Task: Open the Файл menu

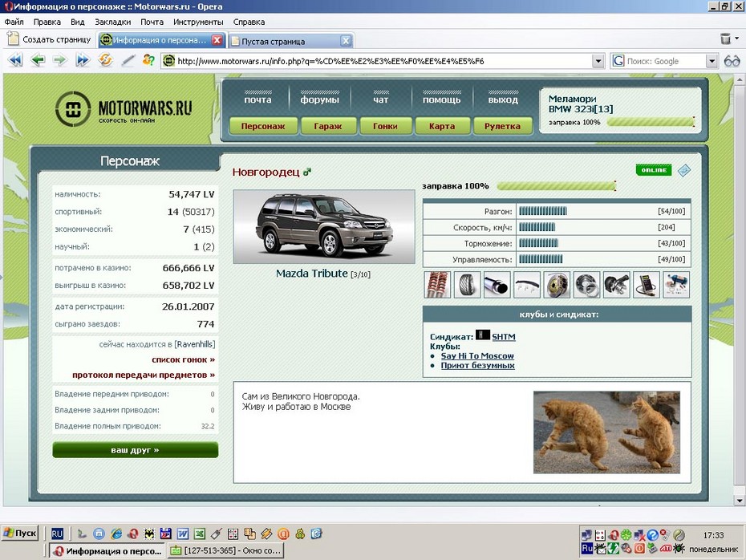Action: tap(14, 22)
